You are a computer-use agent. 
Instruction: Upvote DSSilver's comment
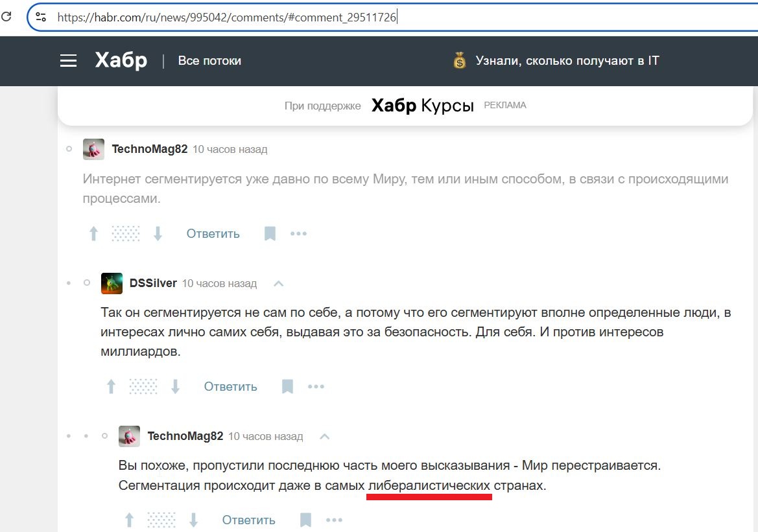[111, 387]
